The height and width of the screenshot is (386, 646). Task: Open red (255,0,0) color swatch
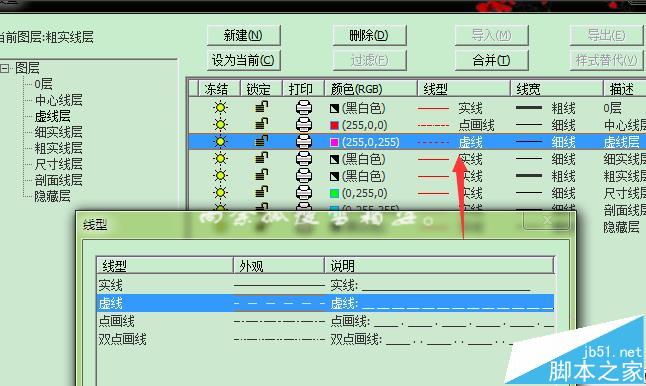(334, 125)
